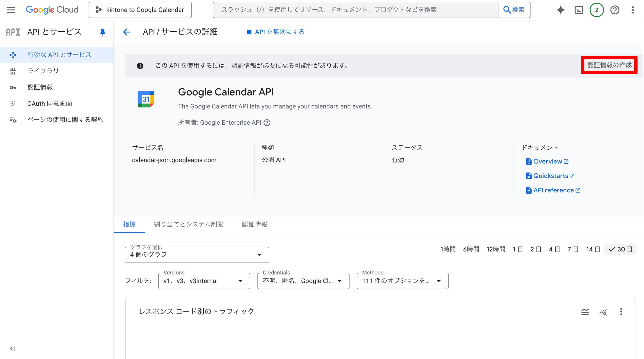The height and width of the screenshot is (359, 644).
Task: Select the 4 日 time range
Action: tap(555, 249)
